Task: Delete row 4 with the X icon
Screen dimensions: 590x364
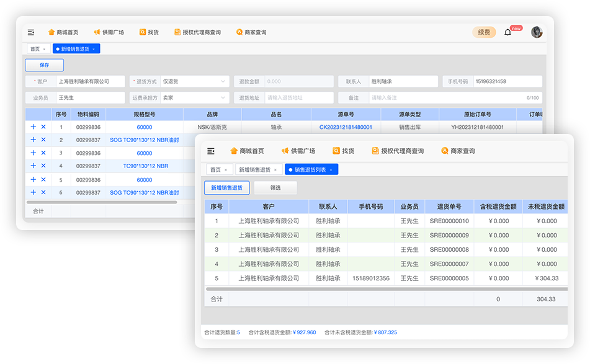Action: point(43,166)
